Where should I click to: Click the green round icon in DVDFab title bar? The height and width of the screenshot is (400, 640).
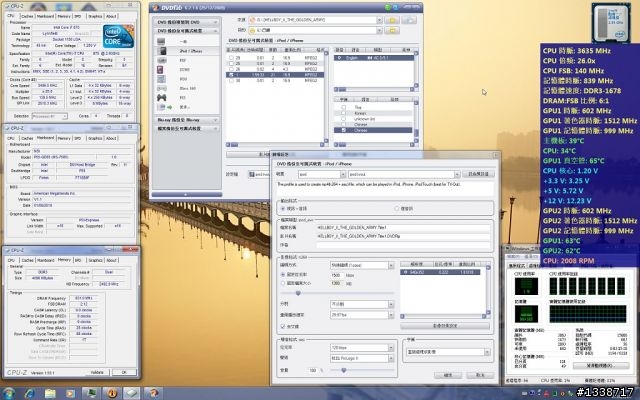[x=388, y=7]
